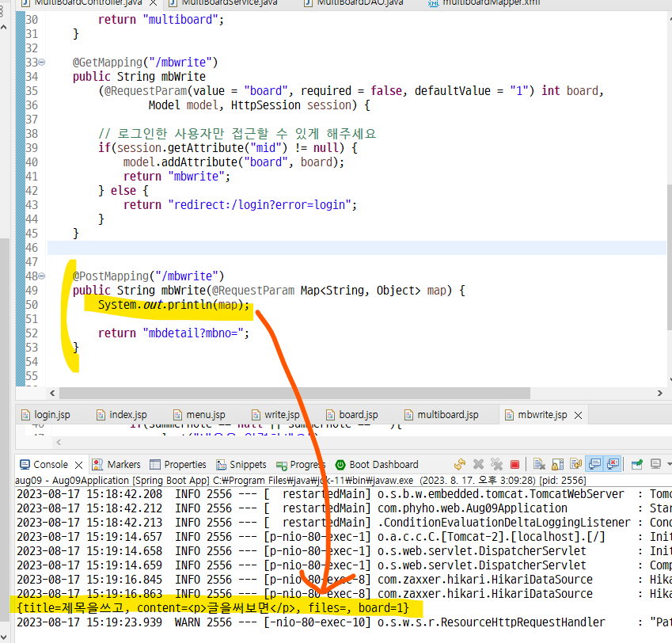672x643 pixels.
Task: Click the Korean comment on line 38
Action: (x=237, y=134)
